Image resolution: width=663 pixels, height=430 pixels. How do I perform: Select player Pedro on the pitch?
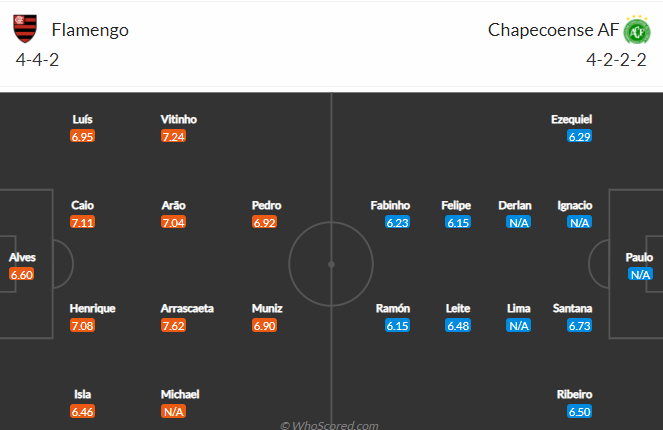click(266, 205)
